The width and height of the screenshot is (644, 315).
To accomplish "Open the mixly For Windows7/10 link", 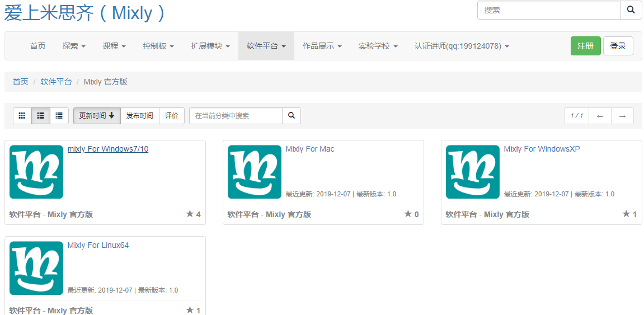I will 108,149.
